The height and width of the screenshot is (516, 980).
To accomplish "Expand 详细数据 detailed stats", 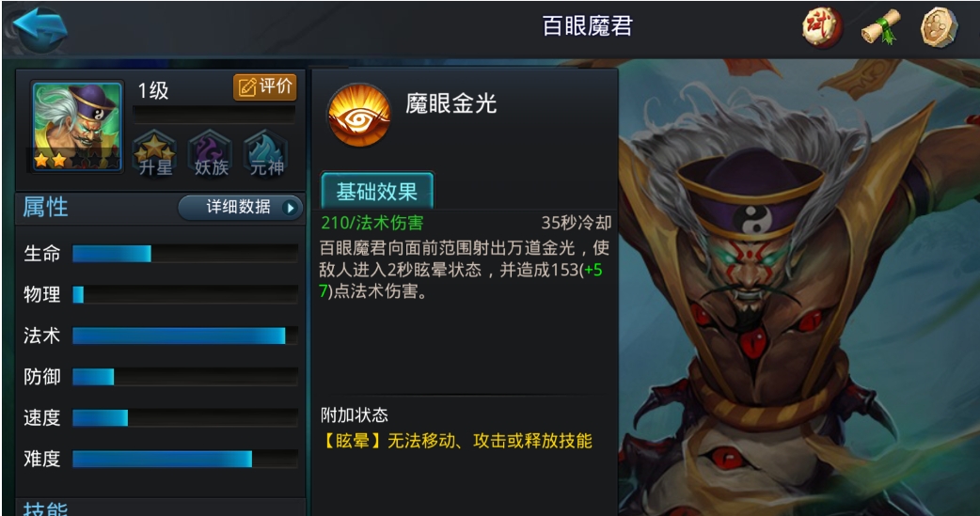I will pos(241,208).
